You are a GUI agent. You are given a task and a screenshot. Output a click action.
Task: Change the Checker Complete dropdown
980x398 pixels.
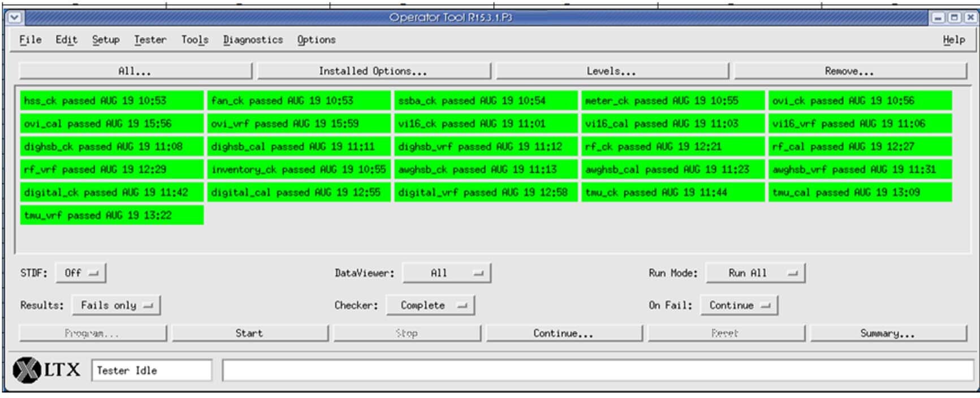(430, 305)
